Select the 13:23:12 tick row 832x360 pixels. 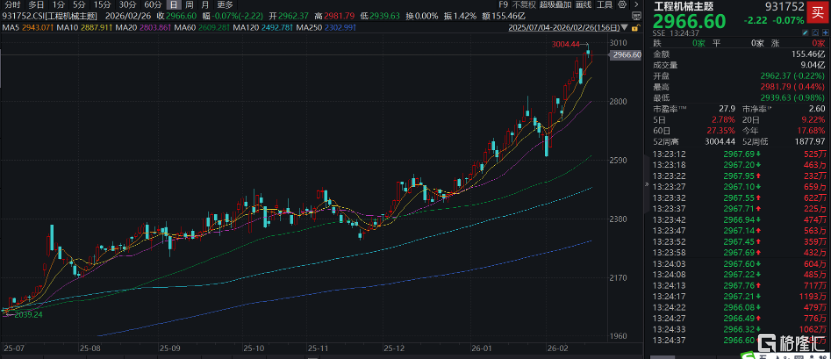pos(739,154)
